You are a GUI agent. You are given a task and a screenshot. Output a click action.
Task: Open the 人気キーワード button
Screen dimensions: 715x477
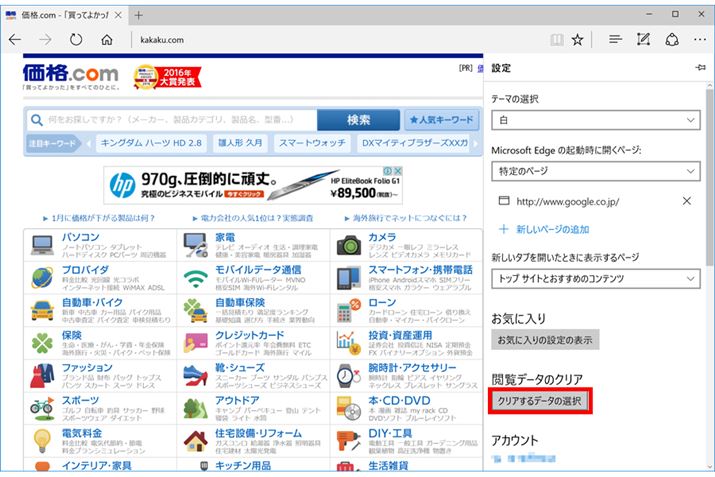coord(441,120)
